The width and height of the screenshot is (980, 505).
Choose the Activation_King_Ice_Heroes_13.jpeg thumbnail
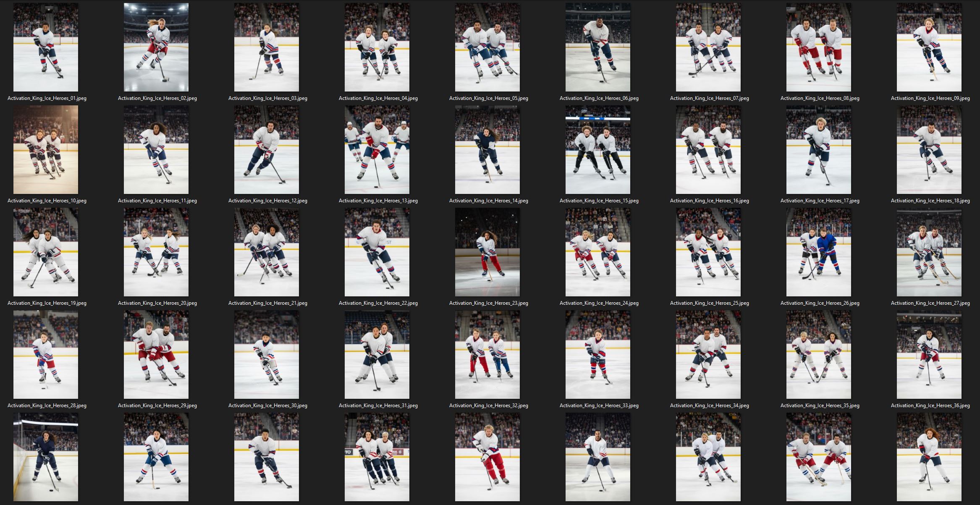coord(377,150)
